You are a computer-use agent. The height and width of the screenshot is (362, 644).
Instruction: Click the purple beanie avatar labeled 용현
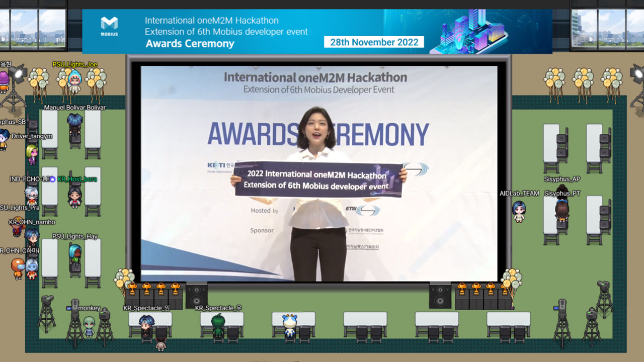click(x=4, y=81)
